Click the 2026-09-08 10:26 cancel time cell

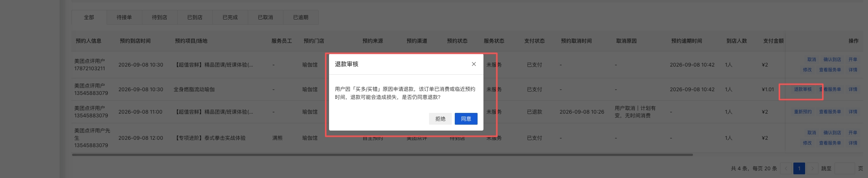(x=582, y=112)
